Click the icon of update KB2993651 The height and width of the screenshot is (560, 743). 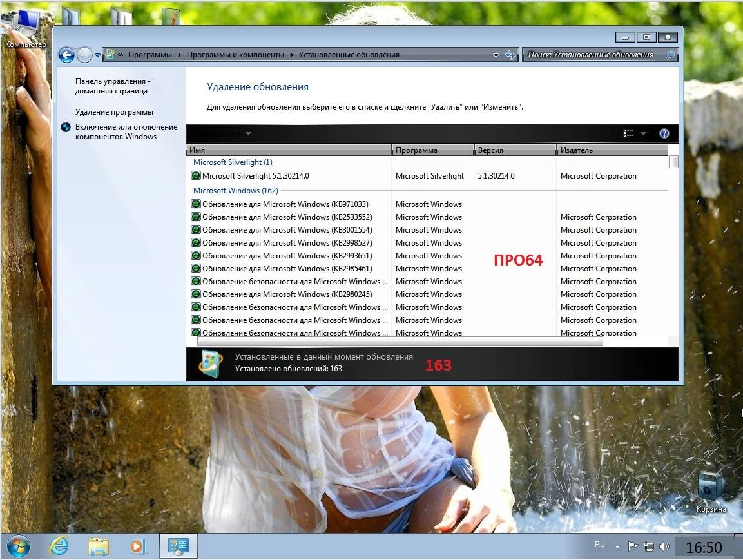pos(196,256)
